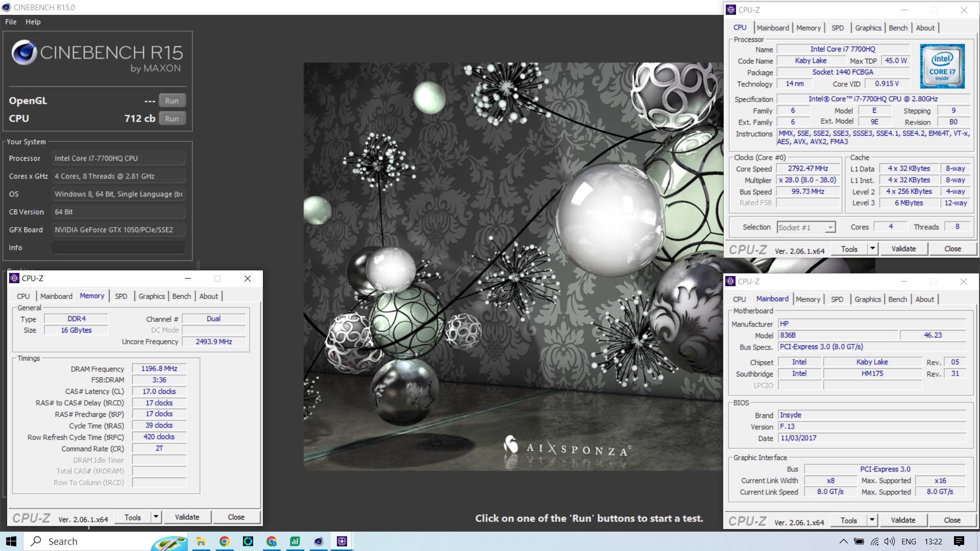Click the ENG language indicator
This screenshot has width=980, height=551.
point(909,541)
